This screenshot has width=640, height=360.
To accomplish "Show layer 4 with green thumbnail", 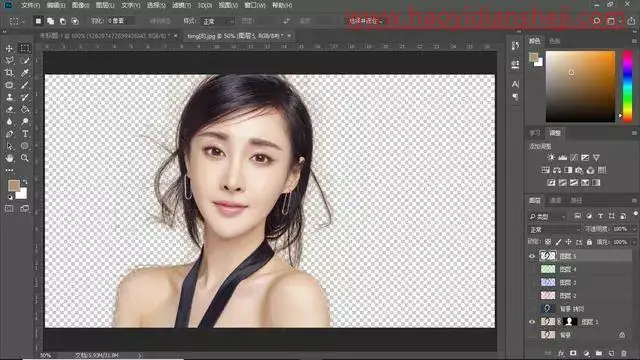I will tap(532, 269).
